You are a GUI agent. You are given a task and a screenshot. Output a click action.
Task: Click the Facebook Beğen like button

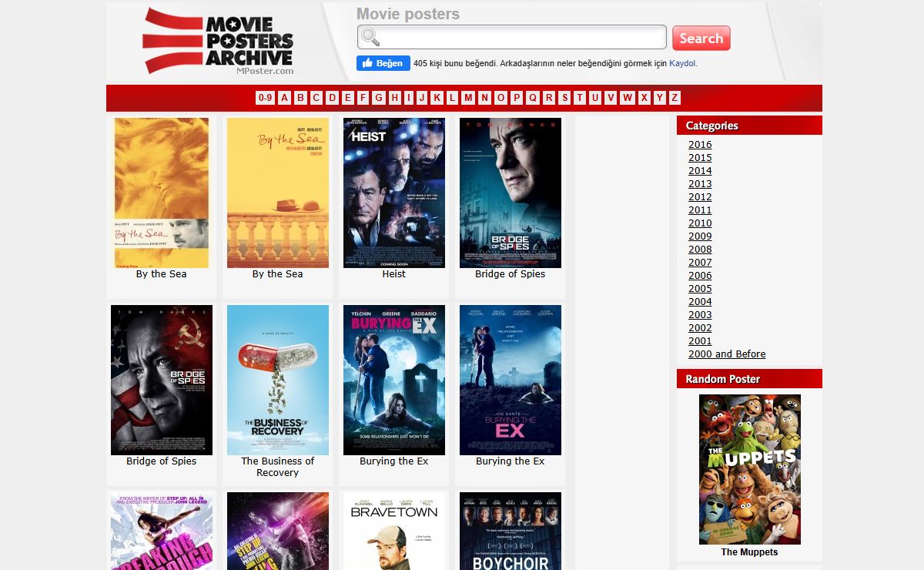point(383,63)
